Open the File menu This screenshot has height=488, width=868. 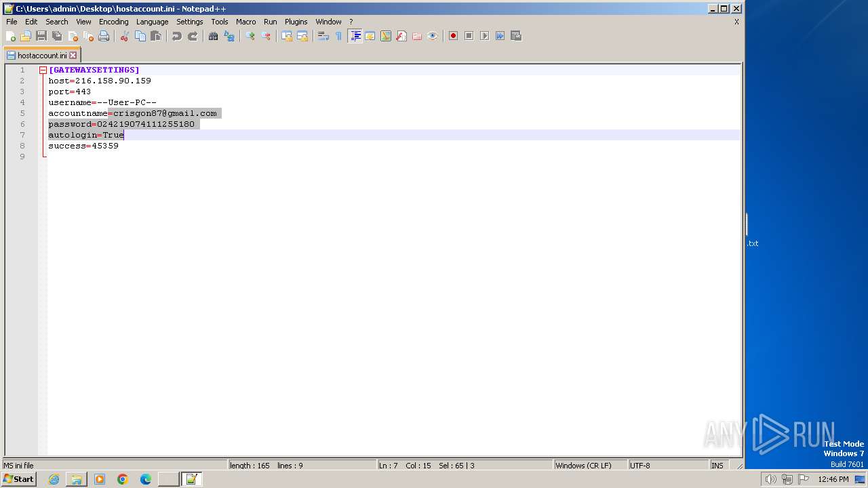12,22
